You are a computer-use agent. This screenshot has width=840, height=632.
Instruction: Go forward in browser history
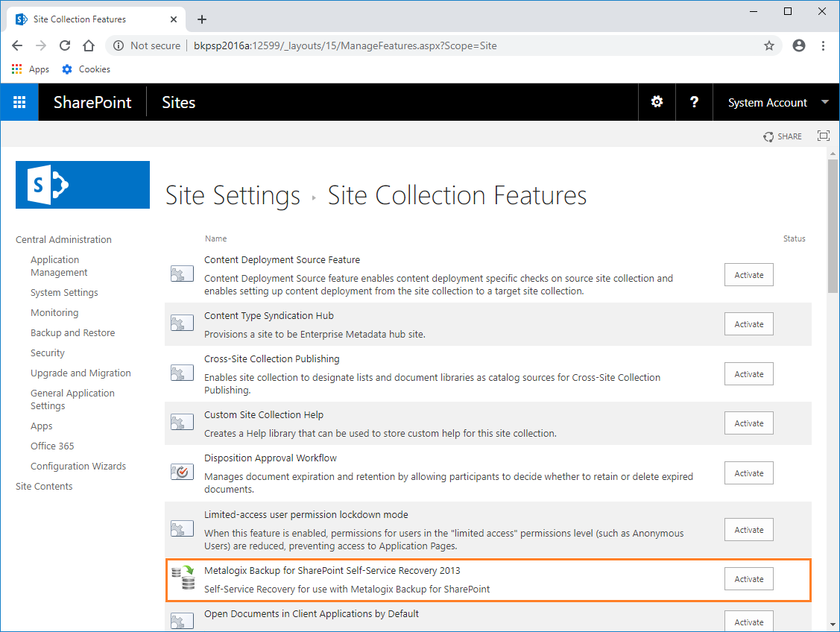pos(41,45)
